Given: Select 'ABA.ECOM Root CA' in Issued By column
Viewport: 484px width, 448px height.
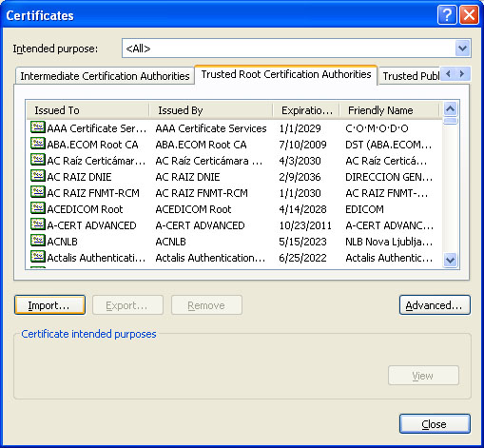Looking at the screenshot, I should tap(201, 145).
